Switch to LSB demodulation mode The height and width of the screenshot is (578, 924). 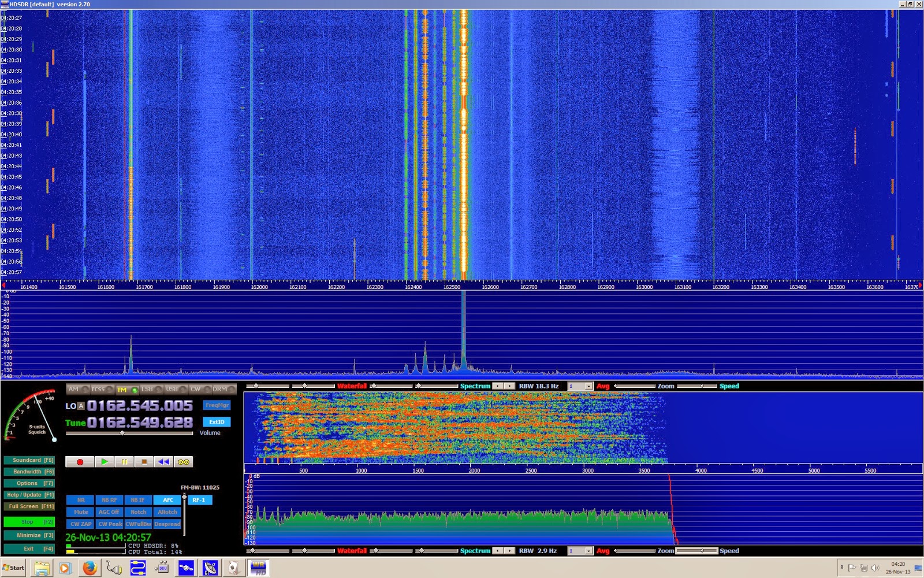click(x=147, y=390)
